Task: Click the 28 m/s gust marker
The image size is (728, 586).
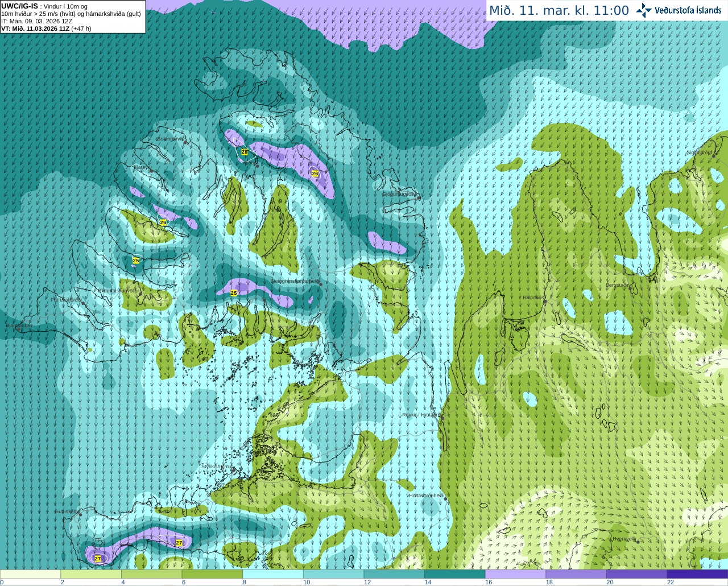Action: point(245,152)
